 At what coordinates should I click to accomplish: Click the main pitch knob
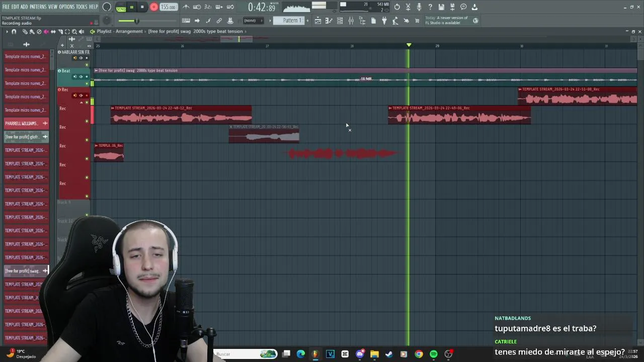(x=107, y=21)
